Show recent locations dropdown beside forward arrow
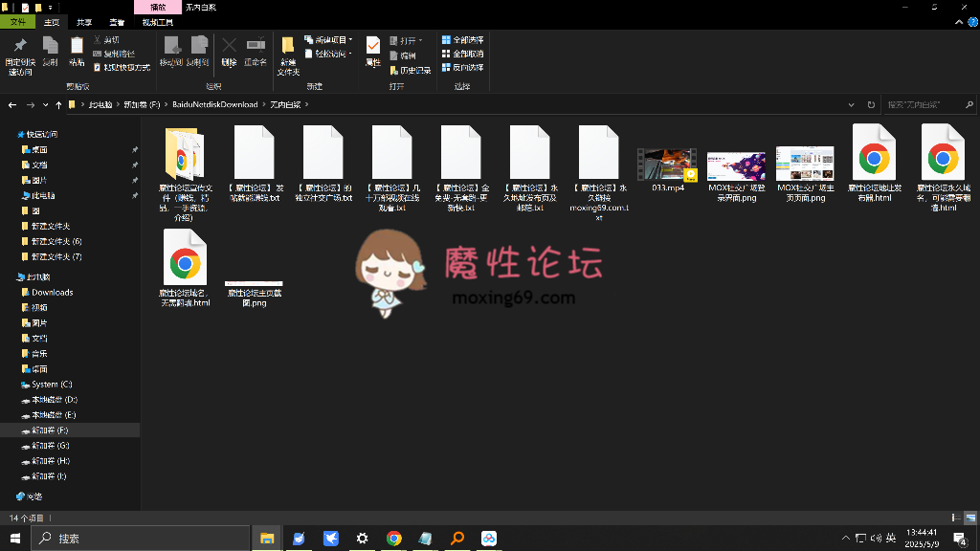This screenshot has height=551, width=980. click(x=45, y=105)
